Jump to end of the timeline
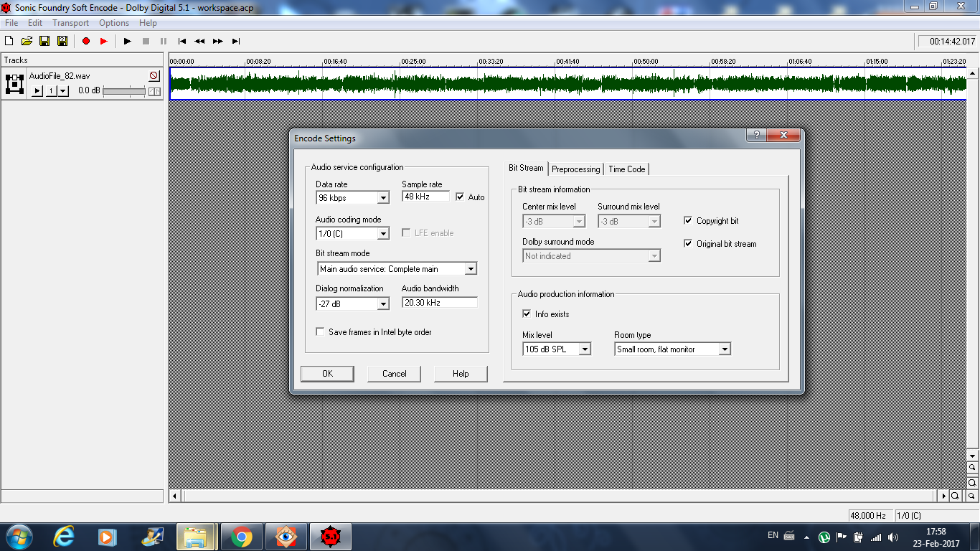The height and width of the screenshot is (551, 980). pyautogui.click(x=236, y=42)
